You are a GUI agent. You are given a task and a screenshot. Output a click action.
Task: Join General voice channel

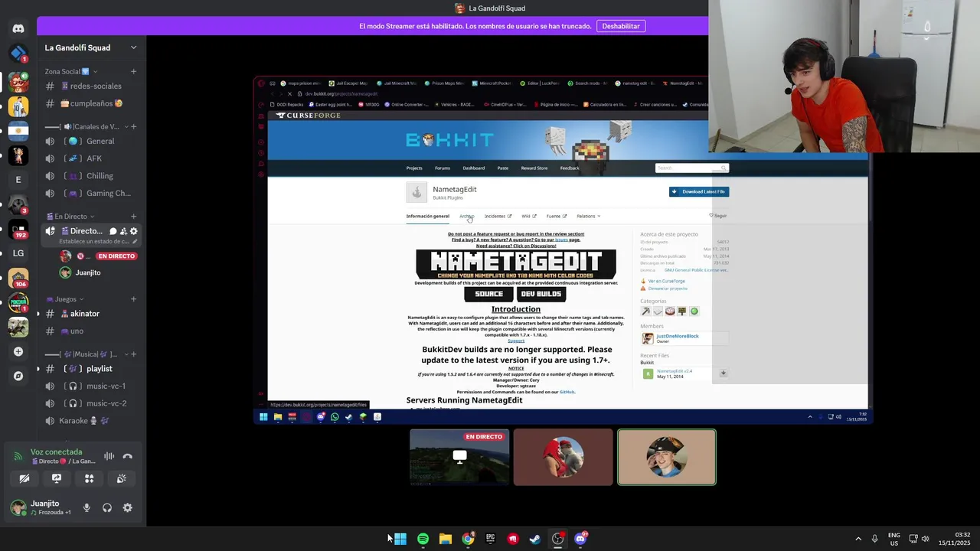coord(91,141)
